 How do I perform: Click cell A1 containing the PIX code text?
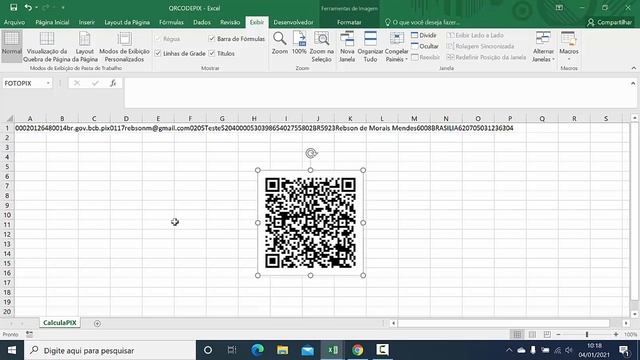(30, 128)
